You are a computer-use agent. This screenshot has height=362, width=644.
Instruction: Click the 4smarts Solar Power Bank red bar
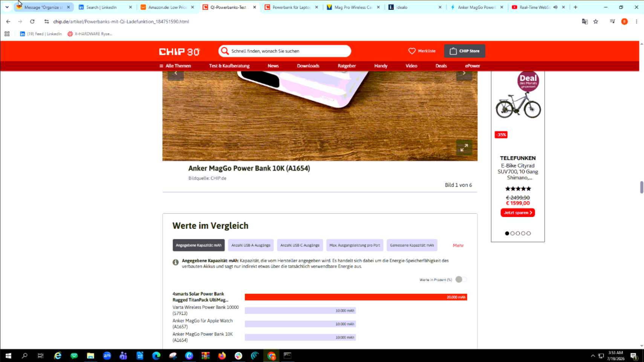click(x=356, y=297)
